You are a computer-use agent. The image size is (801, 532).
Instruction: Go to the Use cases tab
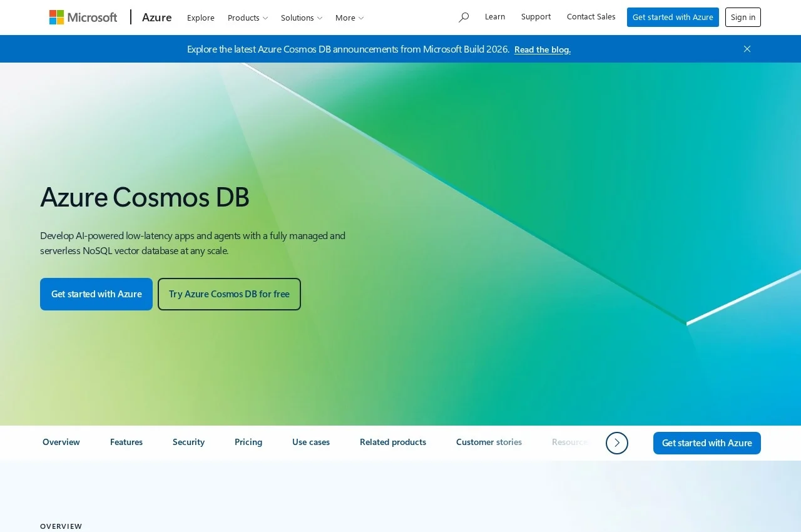coord(311,442)
